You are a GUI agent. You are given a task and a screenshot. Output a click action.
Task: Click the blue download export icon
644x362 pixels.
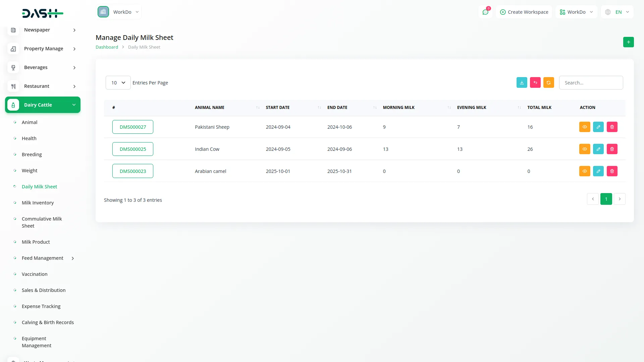[x=522, y=82]
